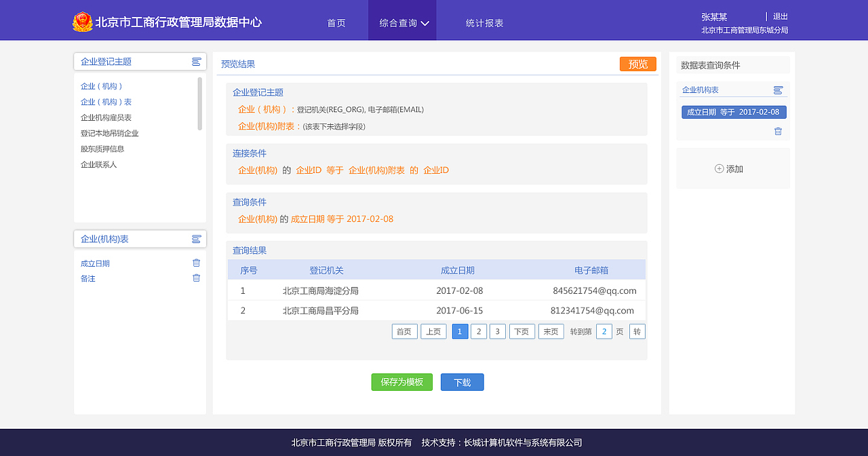Select 登记本地吊销企业 in the list
This screenshot has height=456, width=868.
tap(110, 133)
